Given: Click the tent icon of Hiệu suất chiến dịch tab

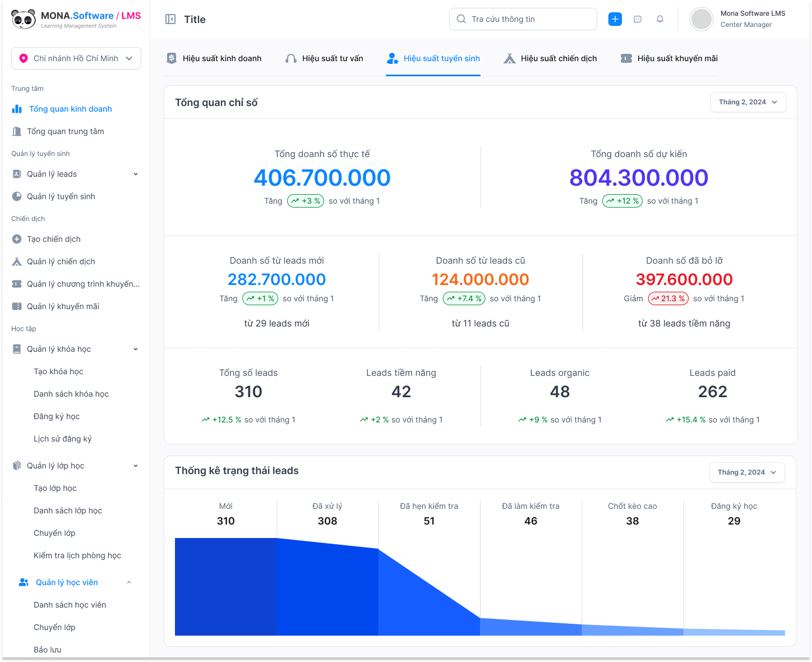Looking at the screenshot, I should click(x=509, y=58).
